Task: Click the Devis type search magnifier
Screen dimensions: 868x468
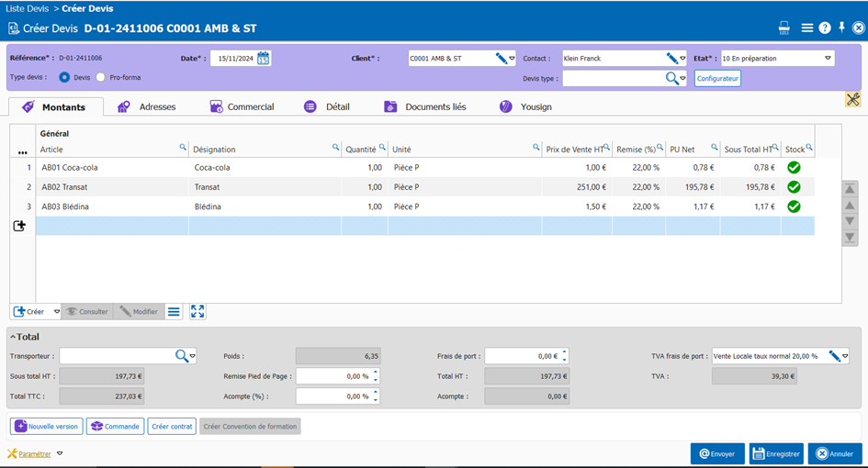Action: [671, 79]
